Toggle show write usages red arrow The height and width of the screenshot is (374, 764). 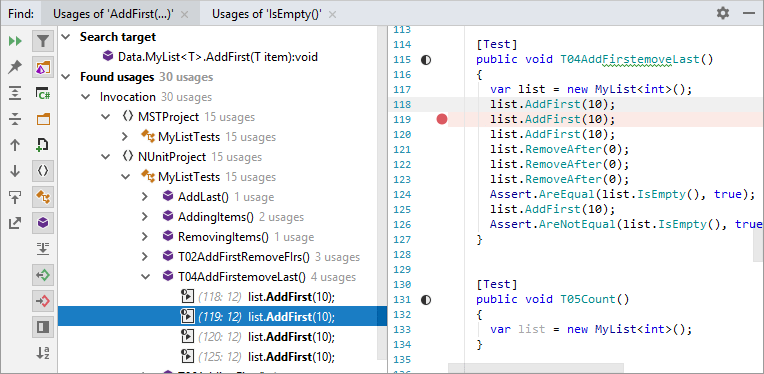point(43,301)
